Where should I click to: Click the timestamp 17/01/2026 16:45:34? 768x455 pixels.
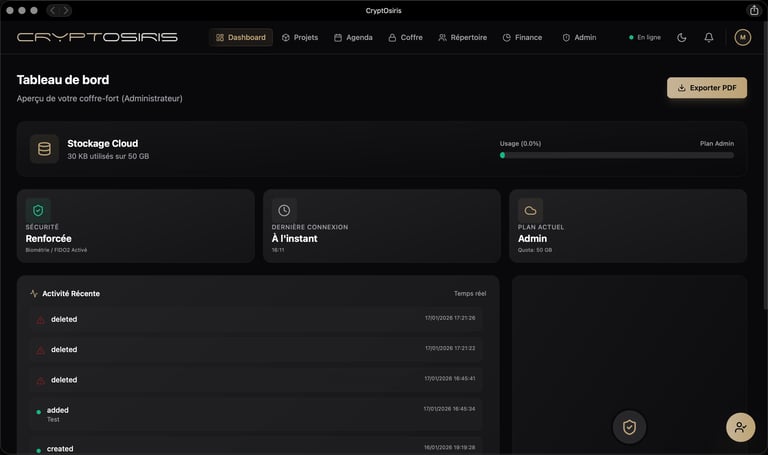(449, 408)
